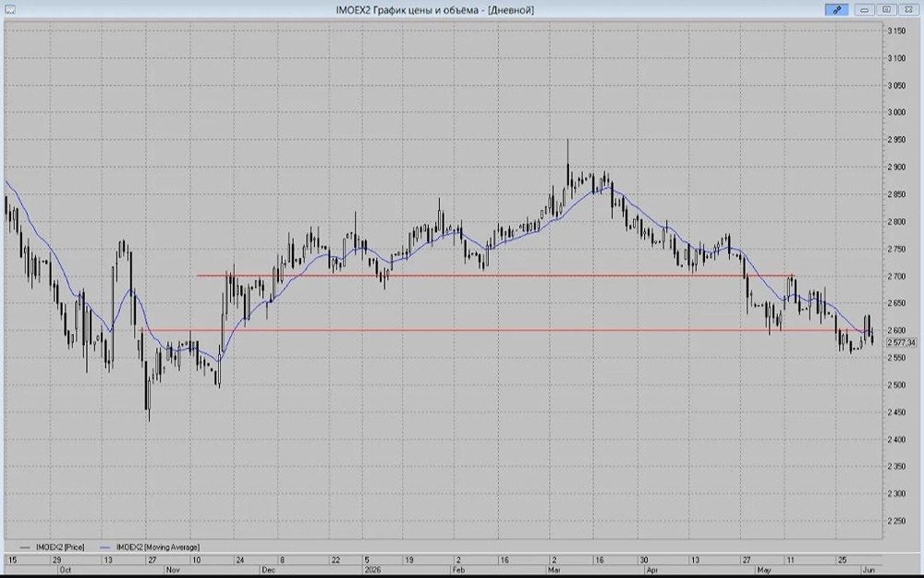Click the gray price line swatch in legend
This screenshot has width=924, height=578.
(x=25, y=547)
